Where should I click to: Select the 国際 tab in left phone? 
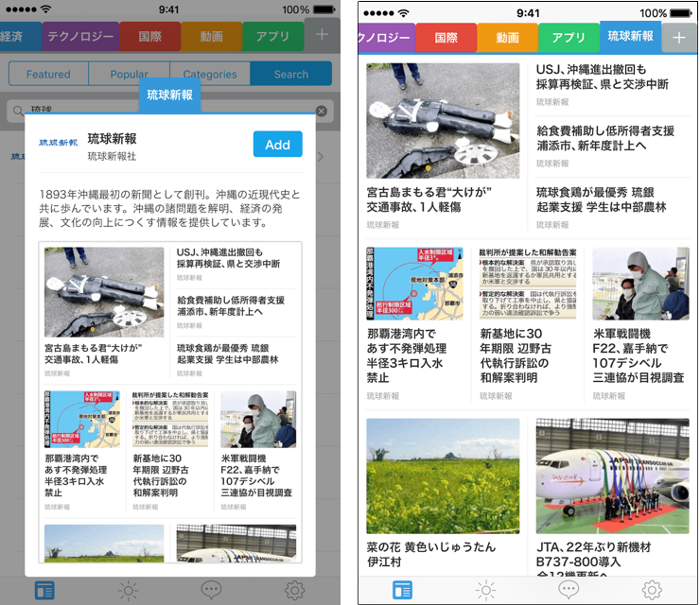150,37
